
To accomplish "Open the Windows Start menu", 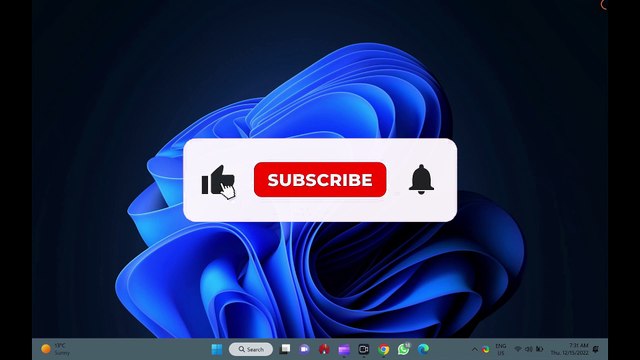I will [x=217, y=349].
